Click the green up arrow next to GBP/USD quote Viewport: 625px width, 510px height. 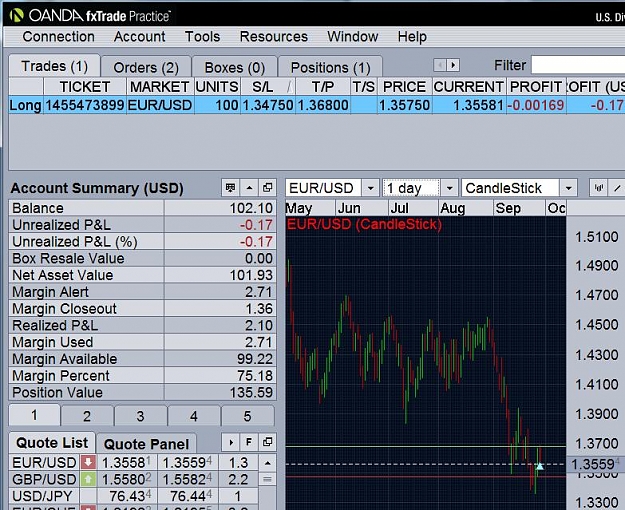(x=88, y=479)
